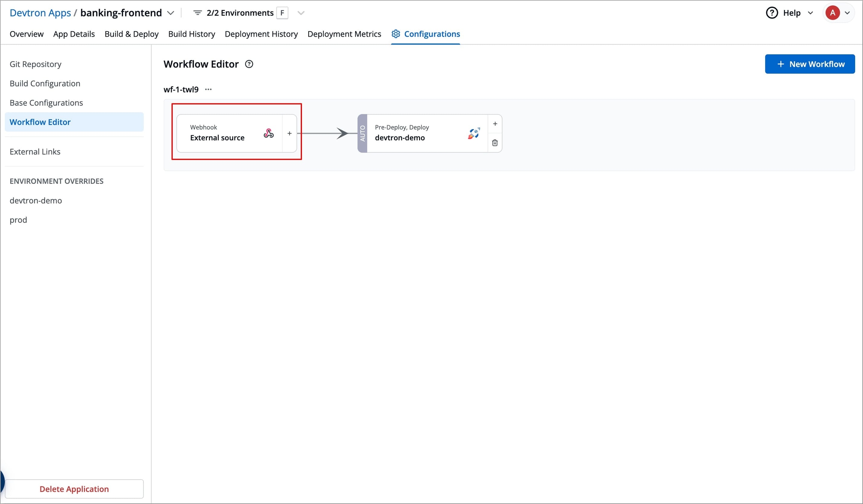Open prod environment override
Image resolution: width=863 pixels, height=504 pixels.
pos(18,220)
